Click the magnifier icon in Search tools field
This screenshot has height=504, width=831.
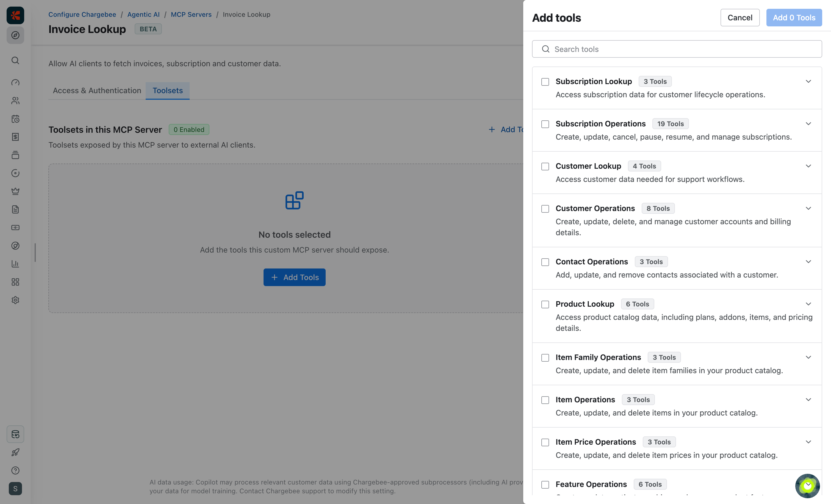click(x=546, y=49)
